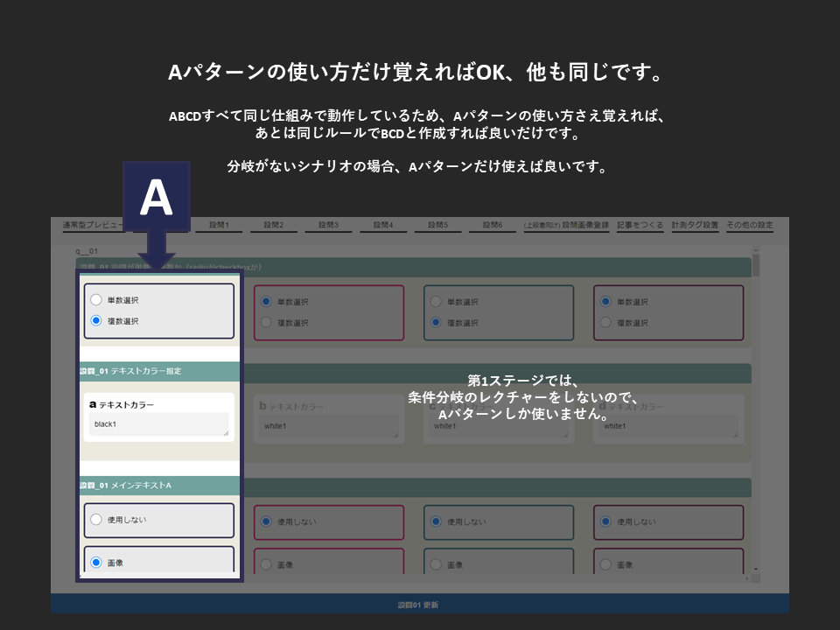Open 計測タグ設置 tab

tap(695, 225)
